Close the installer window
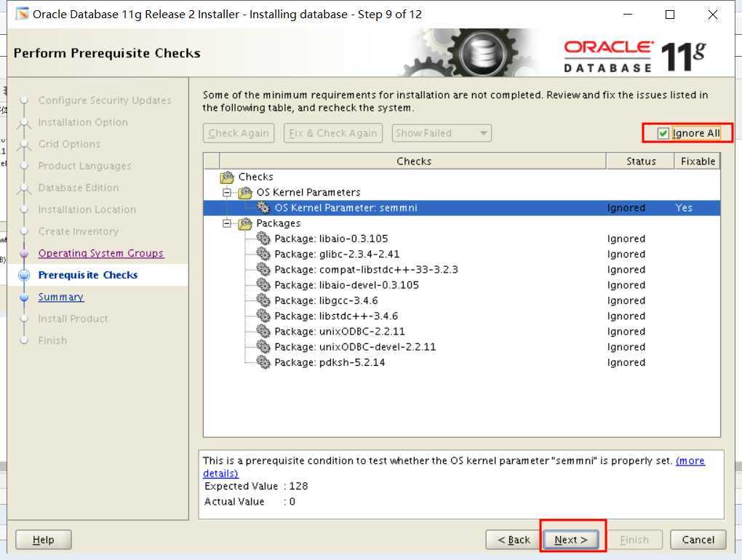Viewport: 742px width, 560px height. point(712,15)
